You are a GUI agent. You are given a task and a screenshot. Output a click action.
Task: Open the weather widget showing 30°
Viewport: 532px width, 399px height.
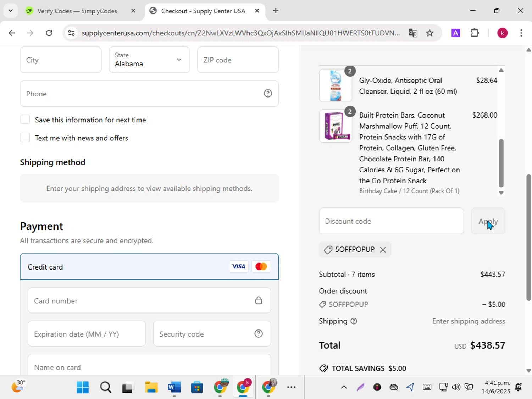tap(18, 387)
